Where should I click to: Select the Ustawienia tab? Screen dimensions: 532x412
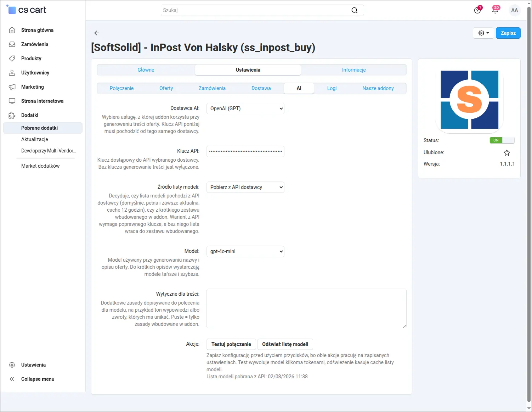[x=248, y=70]
